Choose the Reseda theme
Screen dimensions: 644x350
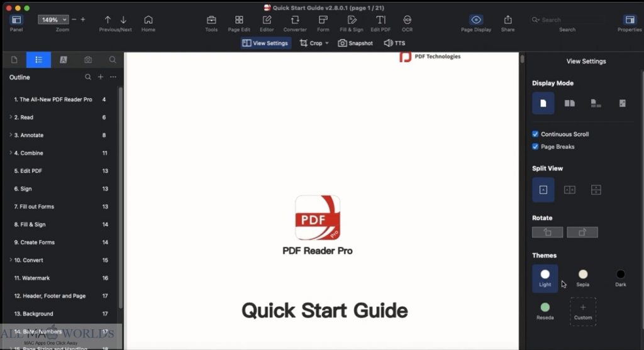coord(545,311)
